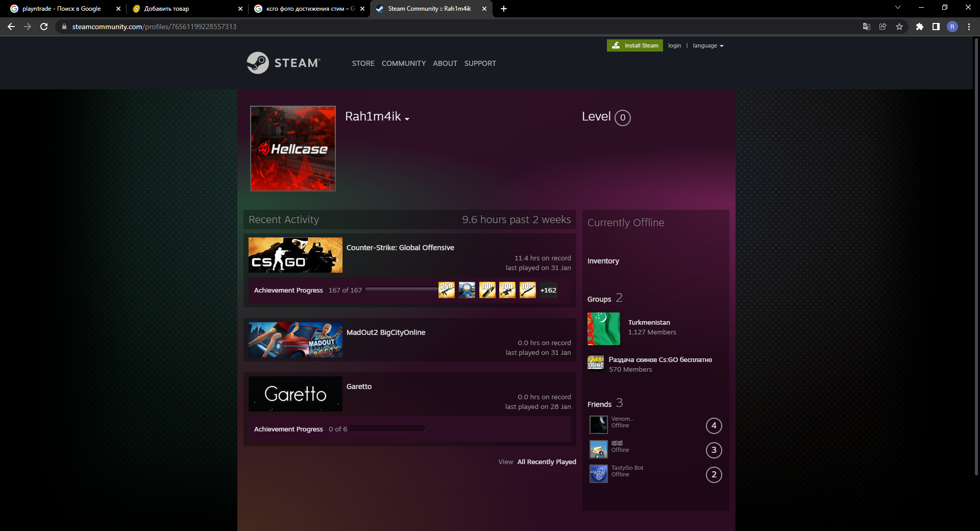Viewport: 980px width, 531px height.
Task: Open the browser extensions puzzle icon
Action: click(919, 27)
